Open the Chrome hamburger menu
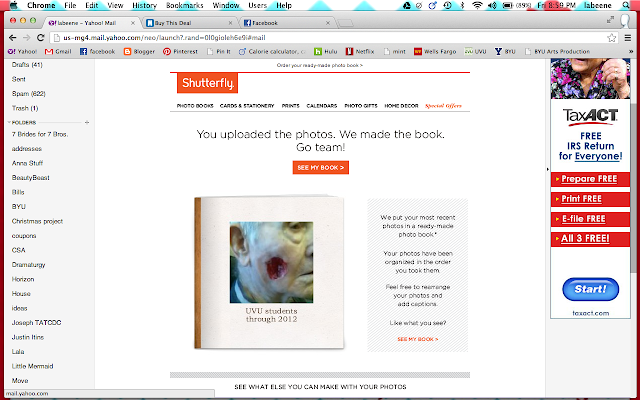640x400 pixels. [628, 38]
